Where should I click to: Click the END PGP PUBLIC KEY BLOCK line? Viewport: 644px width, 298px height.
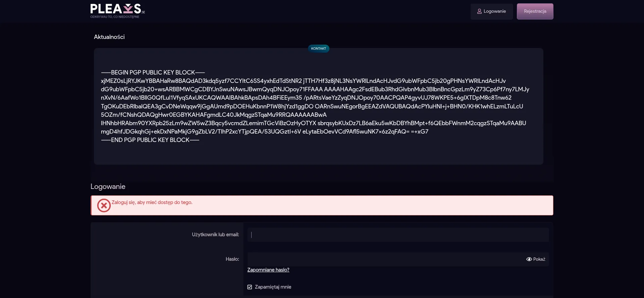[150, 140]
